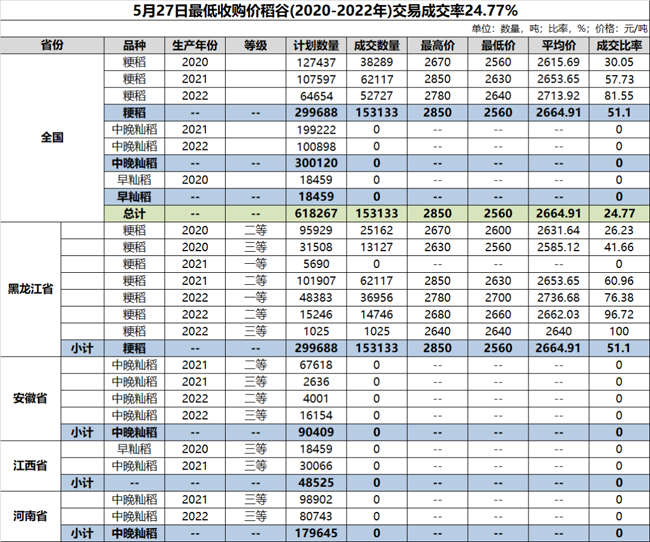Click the 127437 planned quantity cell

(x=319, y=62)
